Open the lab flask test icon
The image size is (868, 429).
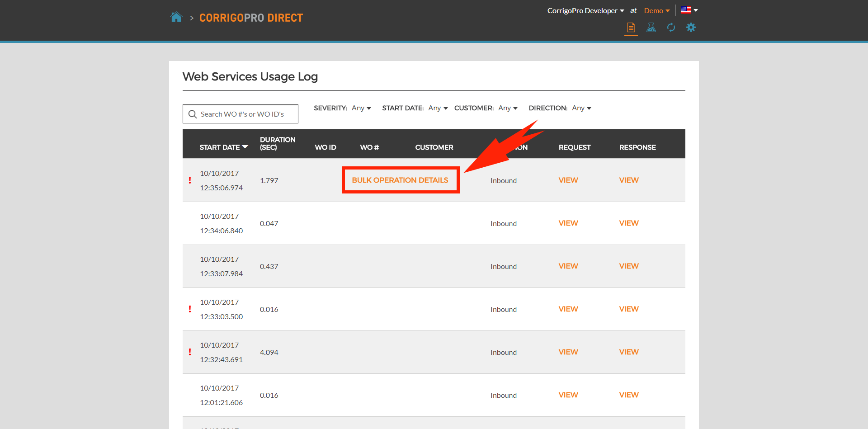[651, 28]
